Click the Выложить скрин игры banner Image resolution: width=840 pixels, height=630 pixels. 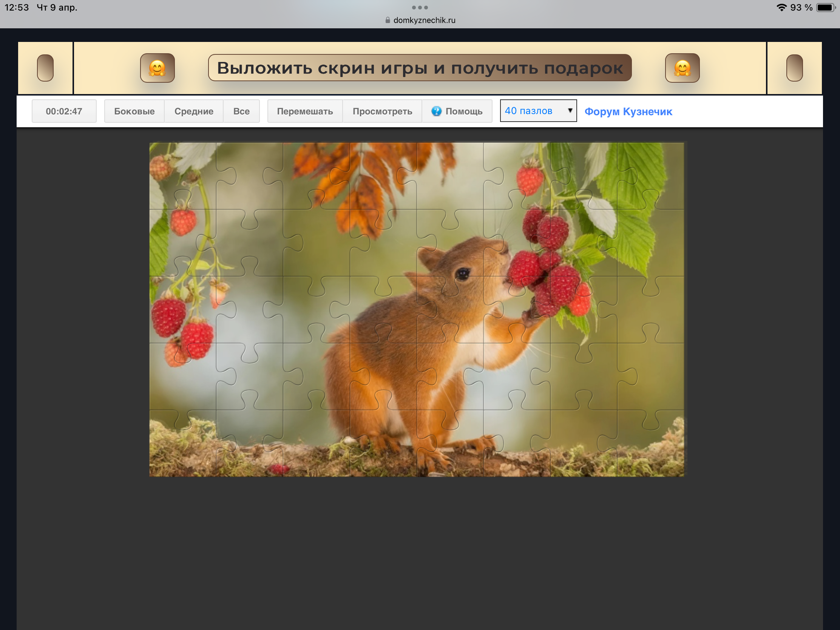point(420,68)
